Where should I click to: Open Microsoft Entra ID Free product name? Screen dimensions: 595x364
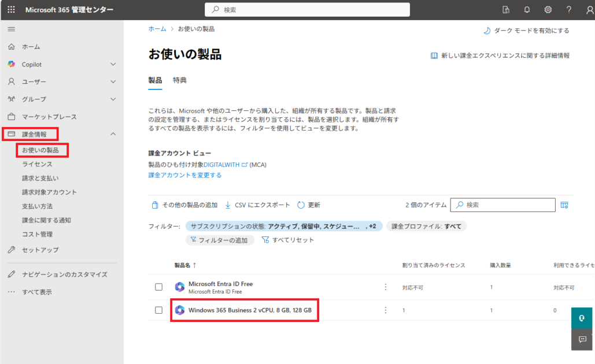220,284
